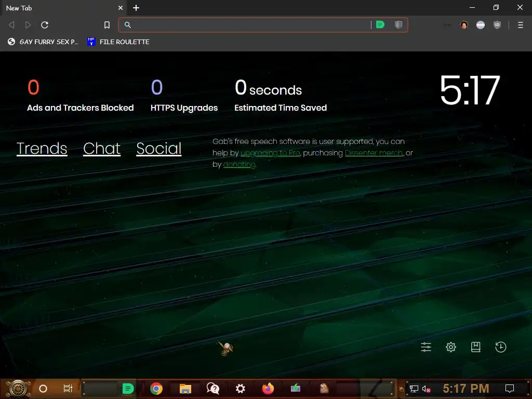The image size is (532, 399).
Task: Click the Estimated Time Saved label
Action: point(281,108)
